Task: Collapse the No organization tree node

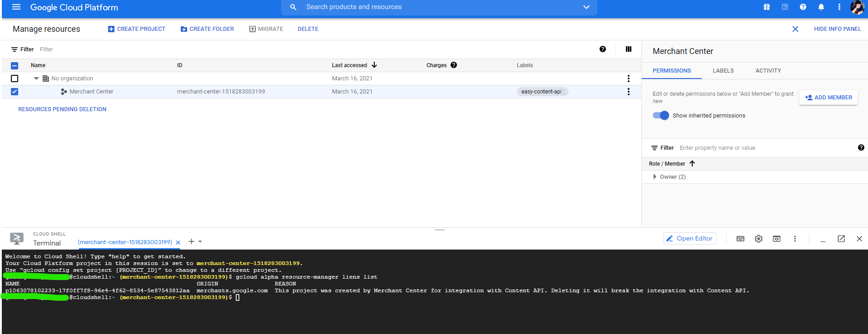Action: click(36, 79)
